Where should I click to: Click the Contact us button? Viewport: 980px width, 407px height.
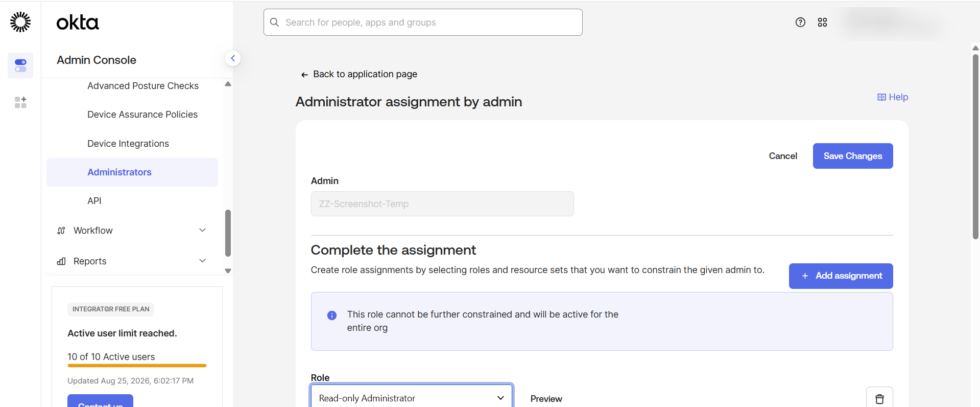(x=100, y=401)
